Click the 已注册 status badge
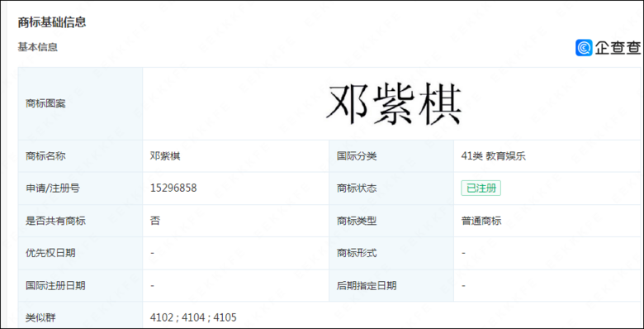 click(x=481, y=188)
